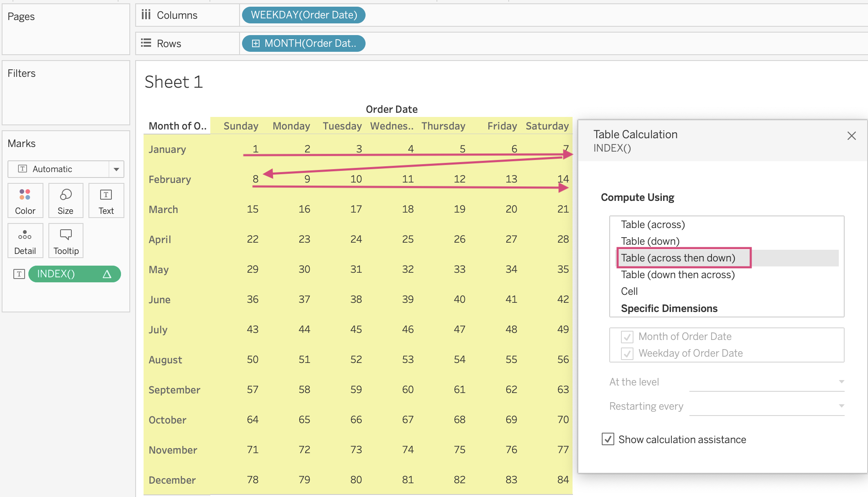The image size is (868, 497).
Task: Choose Specific Dimensions option
Action: (669, 308)
